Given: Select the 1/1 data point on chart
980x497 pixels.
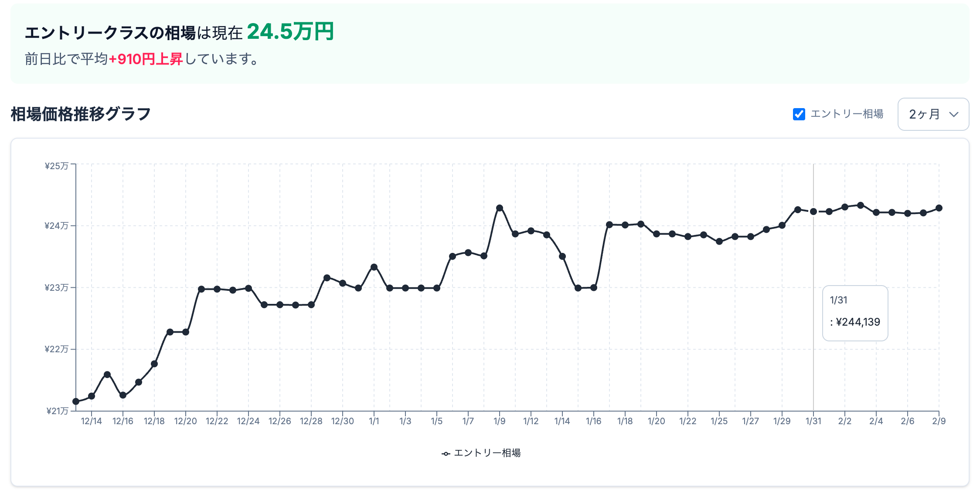Looking at the screenshot, I should (x=374, y=267).
